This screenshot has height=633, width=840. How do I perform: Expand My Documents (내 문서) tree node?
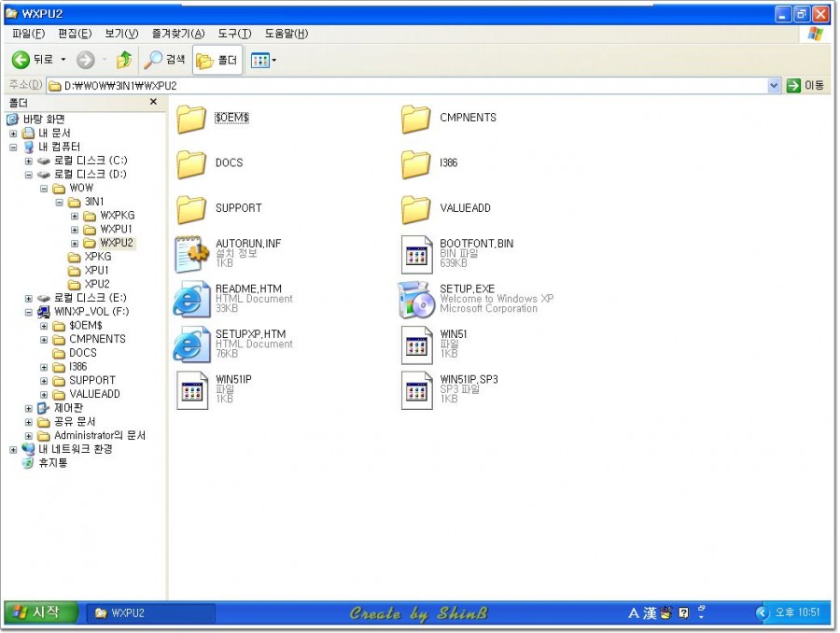tap(13, 134)
